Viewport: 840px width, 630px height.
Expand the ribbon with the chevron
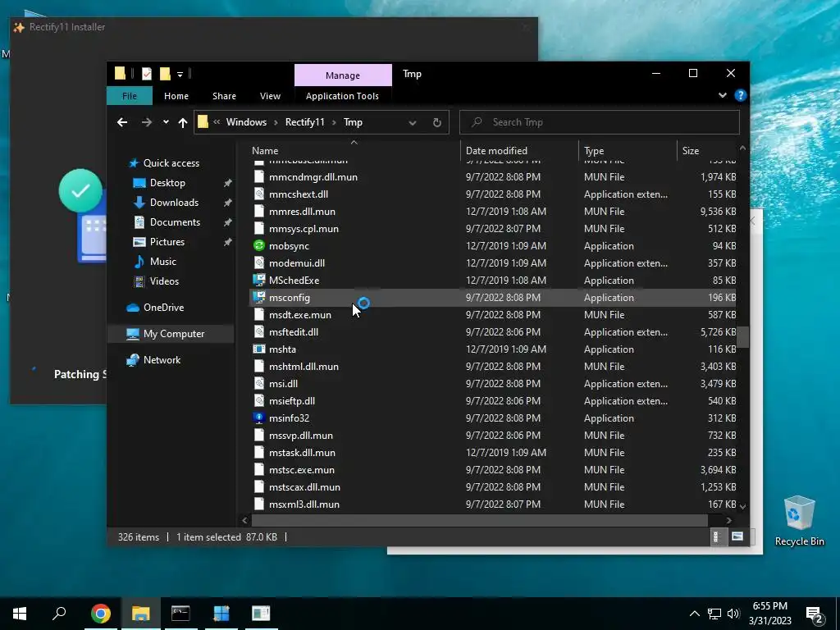pos(723,95)
